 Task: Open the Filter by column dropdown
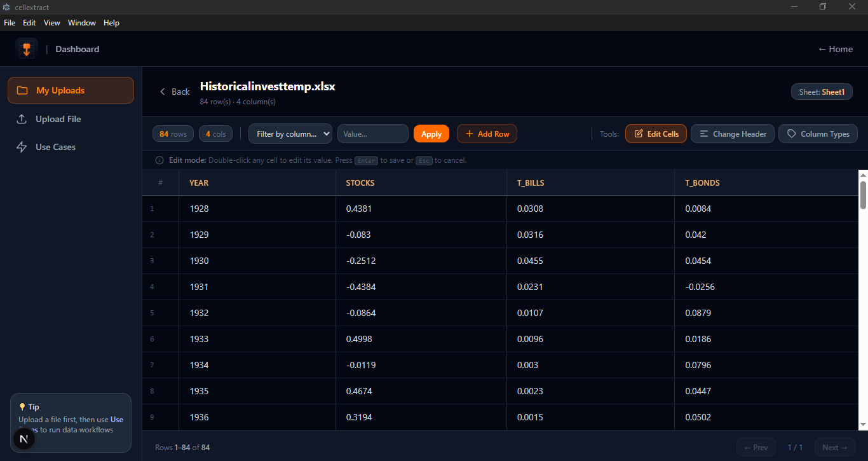pyautogui.click(x=290, y=134)
